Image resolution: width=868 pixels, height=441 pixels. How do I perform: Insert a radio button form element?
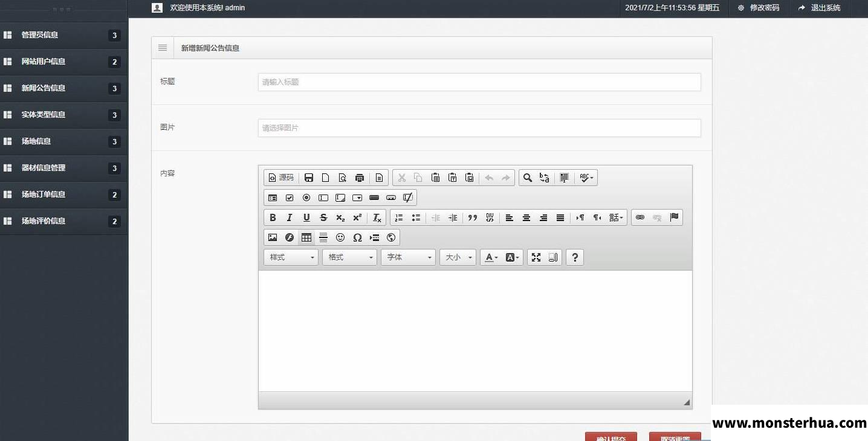306,198
